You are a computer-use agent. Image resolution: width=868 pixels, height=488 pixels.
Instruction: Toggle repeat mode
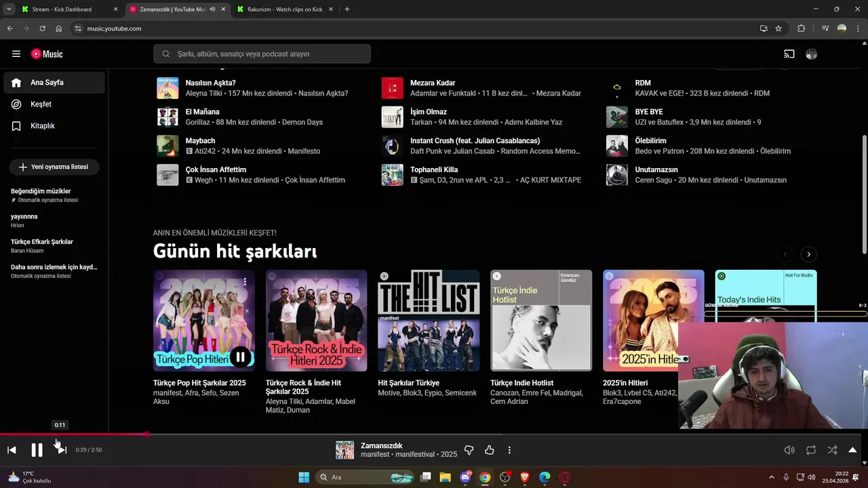[x=811, y=450]
